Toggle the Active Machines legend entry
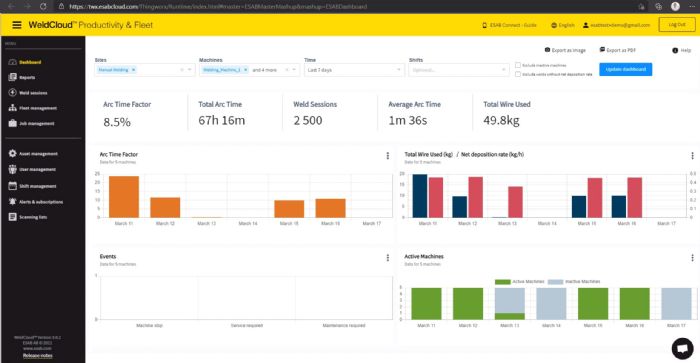700x363 pixels. tap(520, 282)
